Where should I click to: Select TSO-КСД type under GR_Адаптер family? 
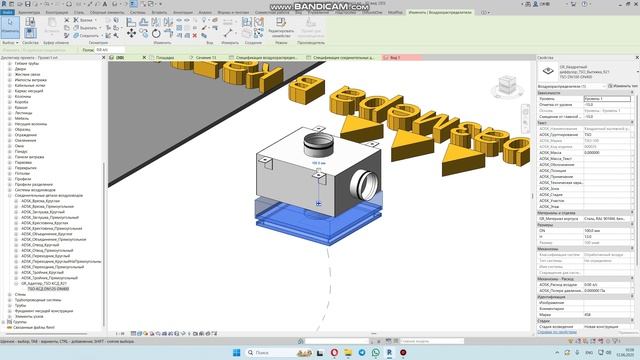(x=48, y=289)
